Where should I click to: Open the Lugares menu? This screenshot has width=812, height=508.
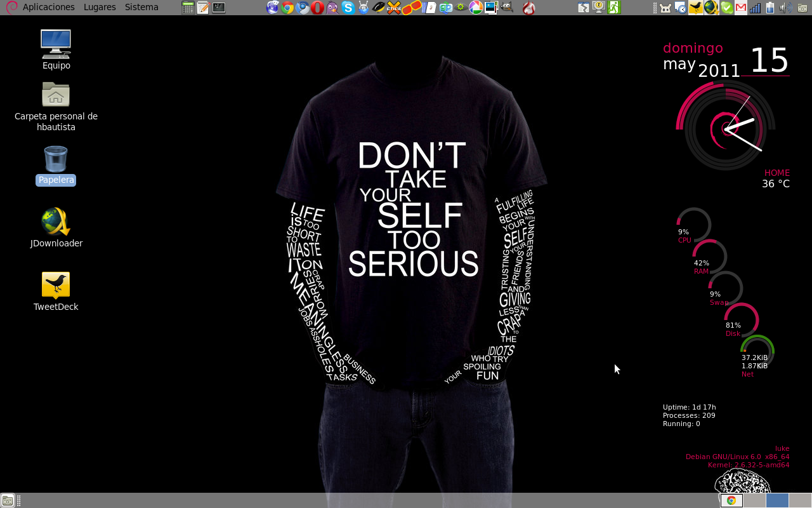(x=100, y=7)
